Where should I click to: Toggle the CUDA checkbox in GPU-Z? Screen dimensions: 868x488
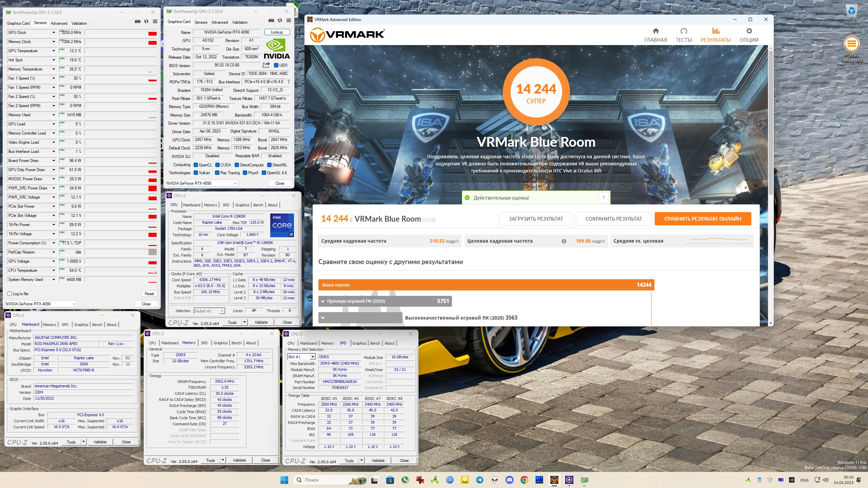tap(217, 165)
